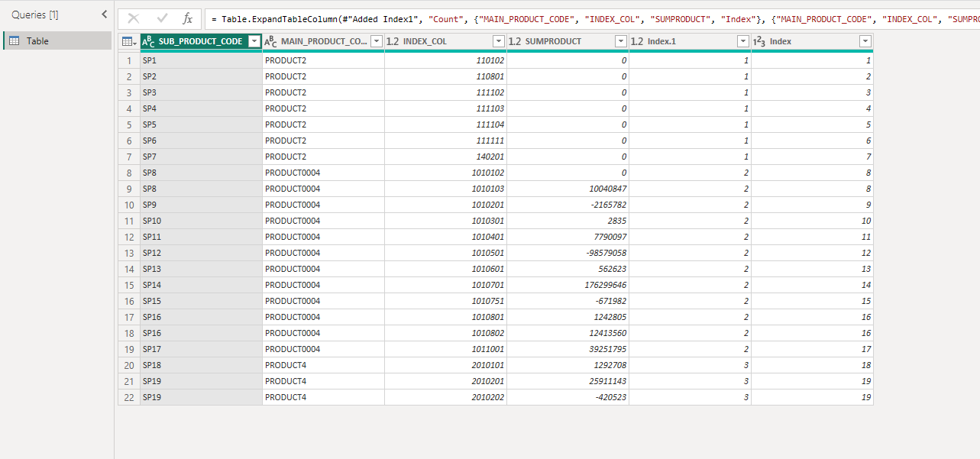Open SUB_PRODUCT_CODE filter dropdown

(x=254, y=41)
